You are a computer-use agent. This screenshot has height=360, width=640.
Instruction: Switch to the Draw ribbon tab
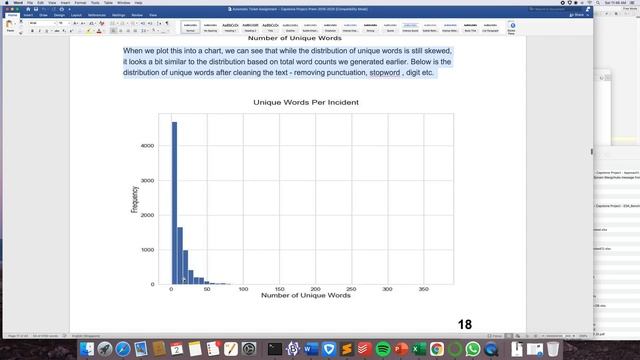pyautogui.click(x=43, y=15)
